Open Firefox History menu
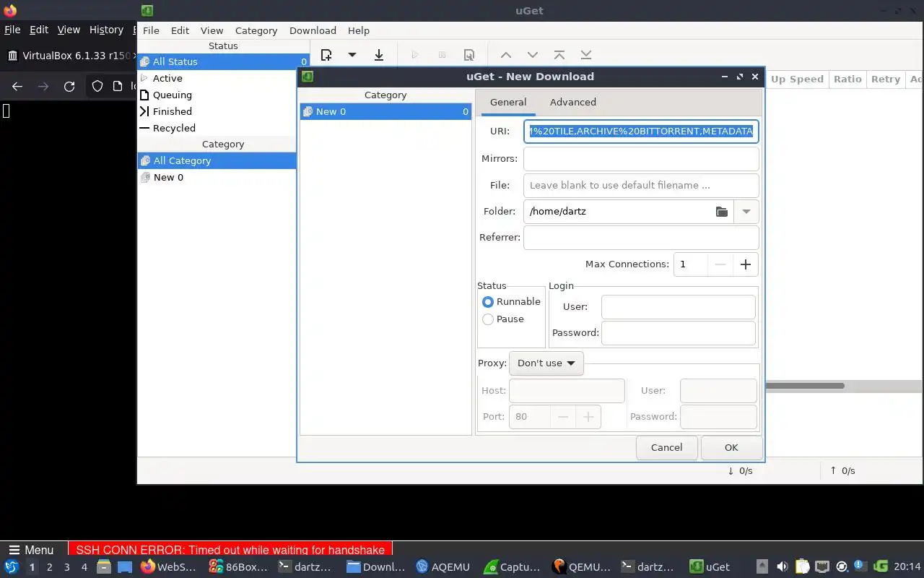Screen dimensions: 924x578 pos(106,30)
